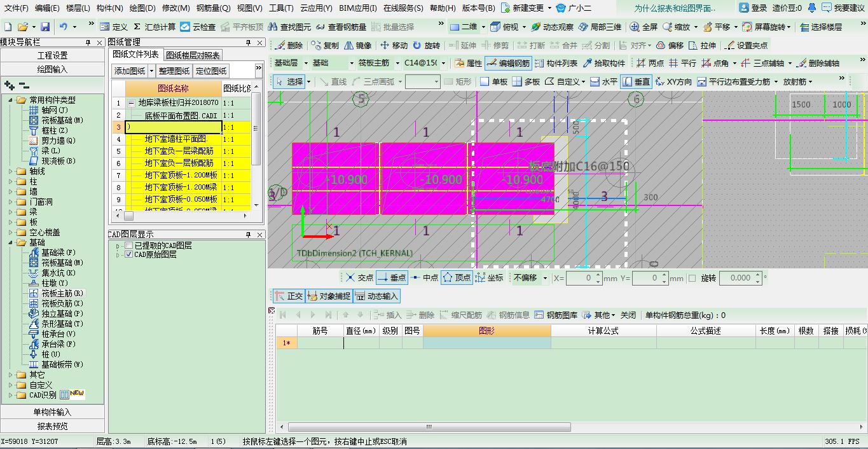Open 查找图元 find element tool
This screenshot has width=868, height=449.
pos(289,27)
